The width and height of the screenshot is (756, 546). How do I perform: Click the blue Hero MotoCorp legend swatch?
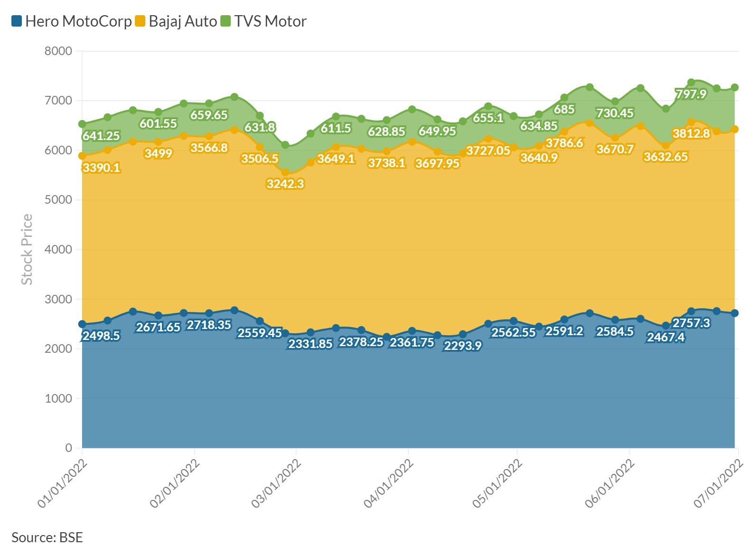tap(17, 21)
